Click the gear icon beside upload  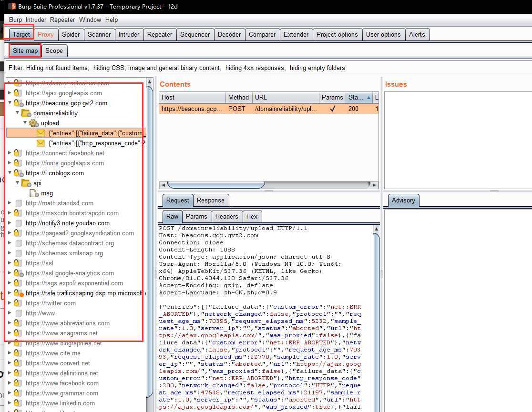click(33, 123)
